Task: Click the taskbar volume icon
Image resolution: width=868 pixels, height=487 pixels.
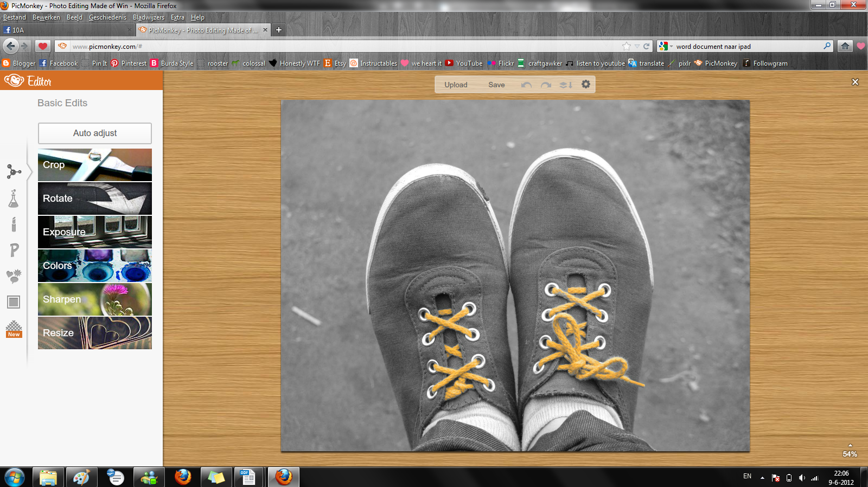Action: coord(802,478)
